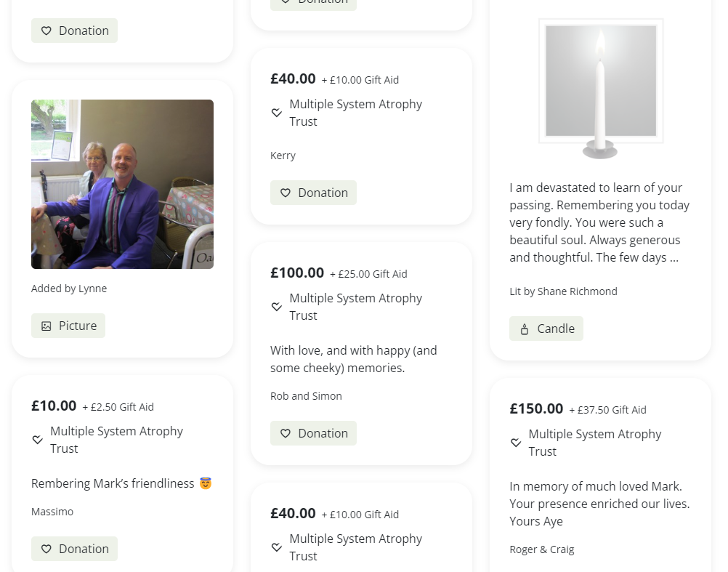
Task: Click heart icon on Kerry's Donation tag
Action: 286,193
